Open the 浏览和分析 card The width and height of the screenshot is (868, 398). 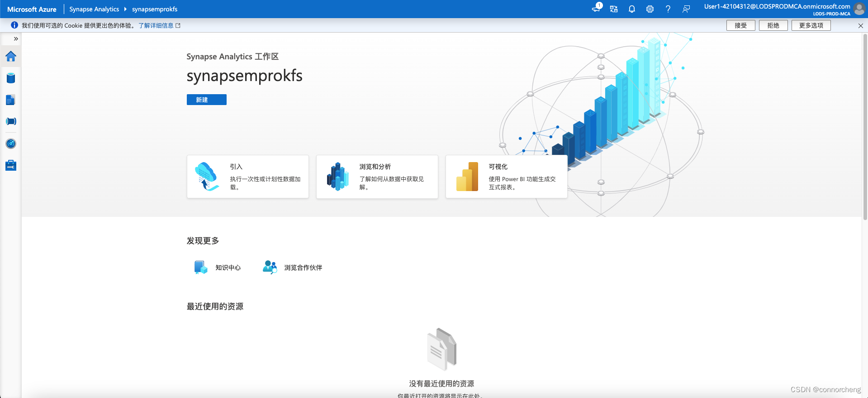coord(377,177)
